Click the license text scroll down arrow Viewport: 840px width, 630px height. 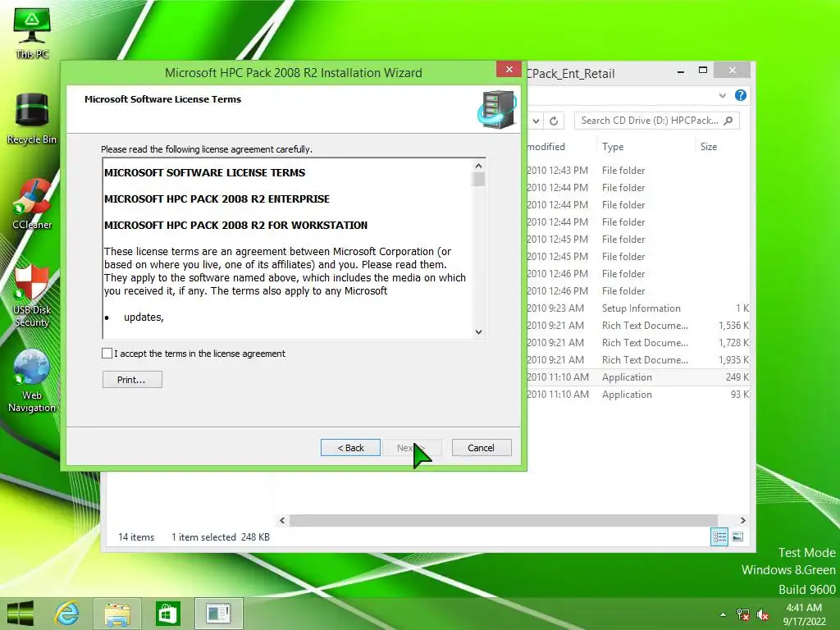pyautogui.click(x=478, y=331)
